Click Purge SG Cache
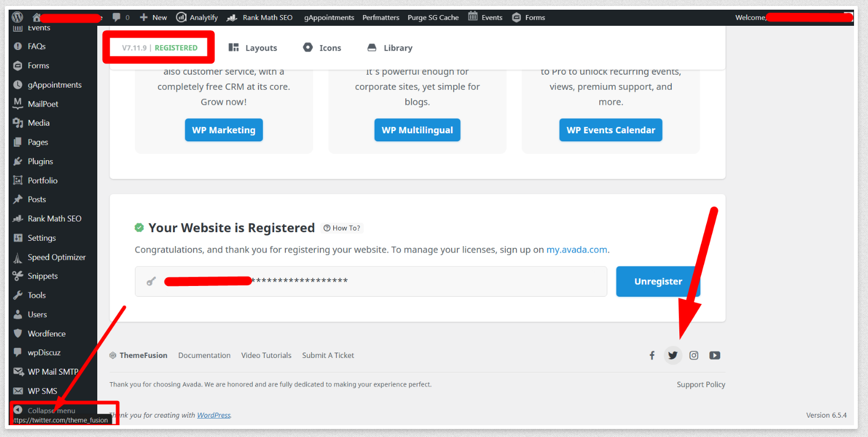 [x=433, y=17]
